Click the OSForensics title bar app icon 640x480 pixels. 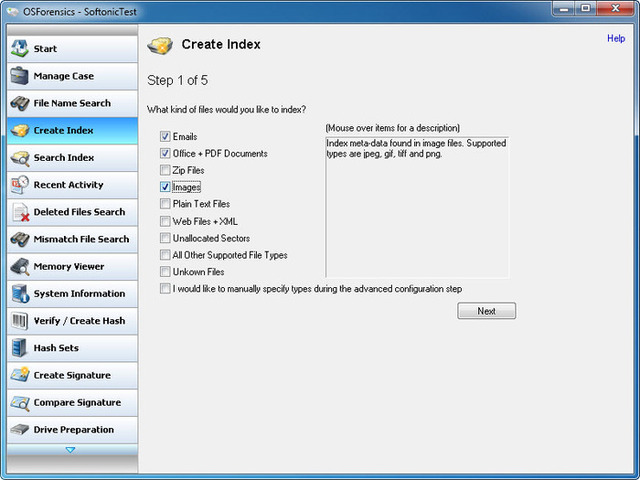(x=13, y=11)
